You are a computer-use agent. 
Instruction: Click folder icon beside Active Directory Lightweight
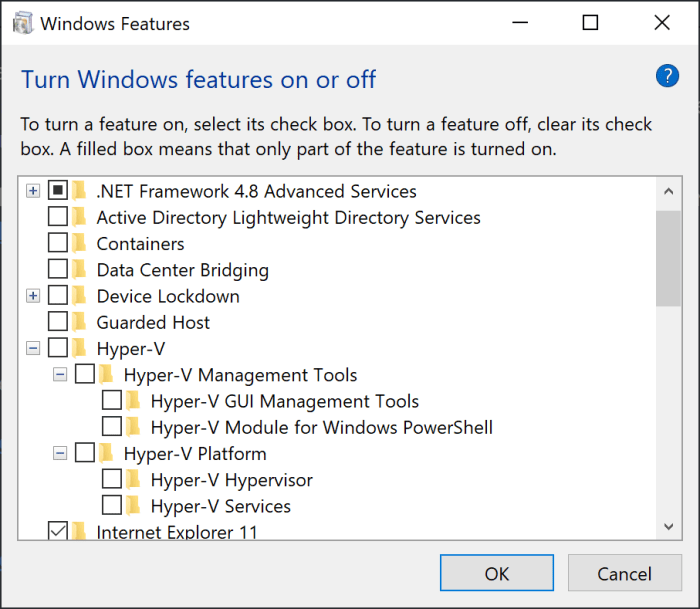[79, 217]
